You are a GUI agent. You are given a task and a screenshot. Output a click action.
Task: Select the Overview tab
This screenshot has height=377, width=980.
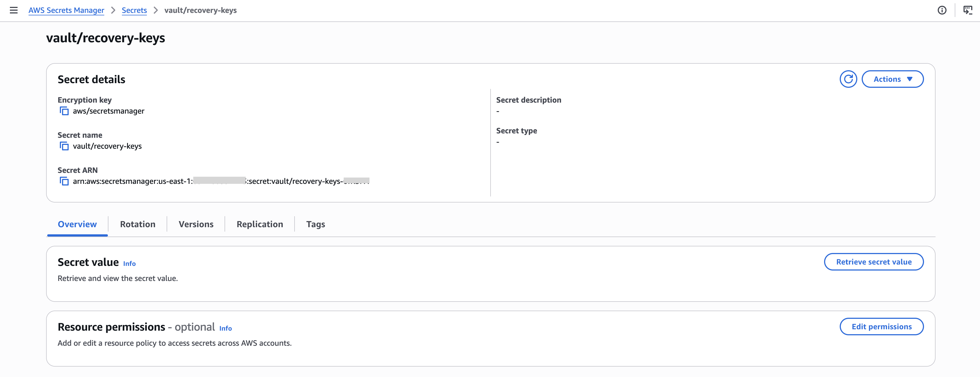click(77, 224)
